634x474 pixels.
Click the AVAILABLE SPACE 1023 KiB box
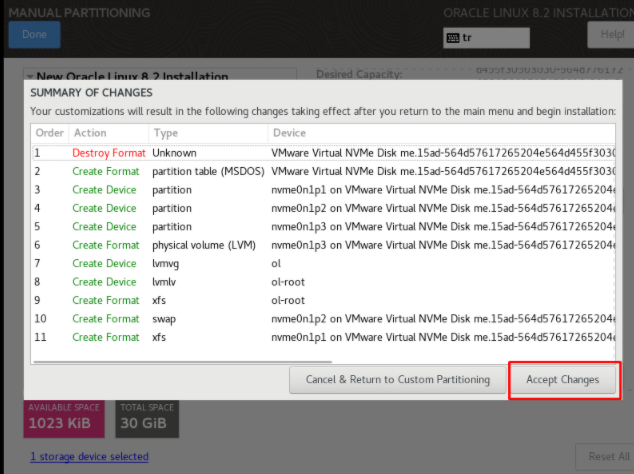click(x=64, y=419)
